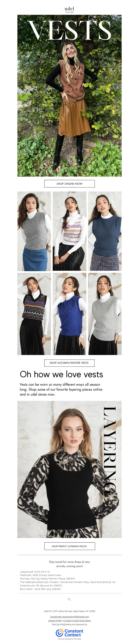This screenshot has height=644, width=139.
Task: Click the 'Oh how we love vests' heading
Action: coord(61,374)
